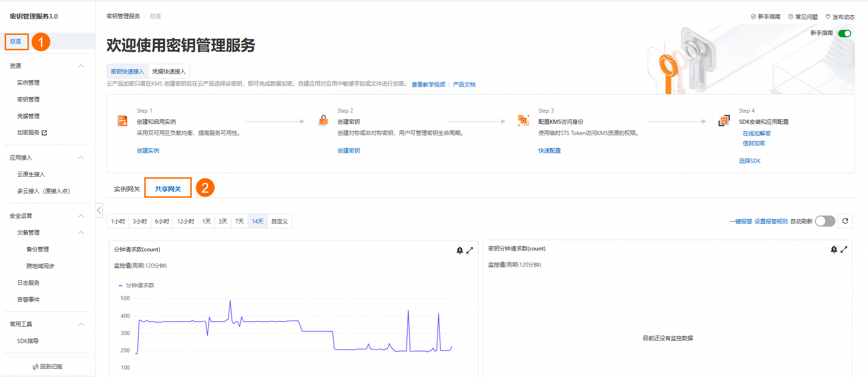
Task: Click alarm bell icon on 密钥分钟请求数 chart
Action: point(834,249)
